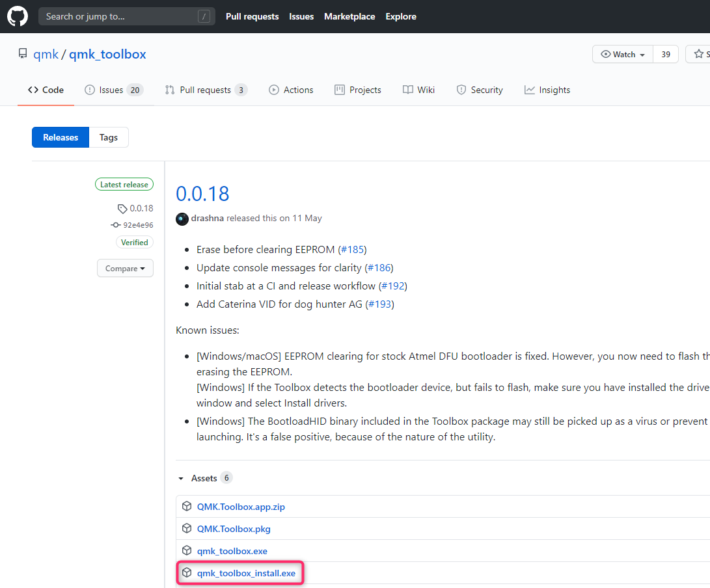The height and width of the screenshot is (588, 710).
Task: Open the 0.0.18 release title link
Action: (202, 194)
